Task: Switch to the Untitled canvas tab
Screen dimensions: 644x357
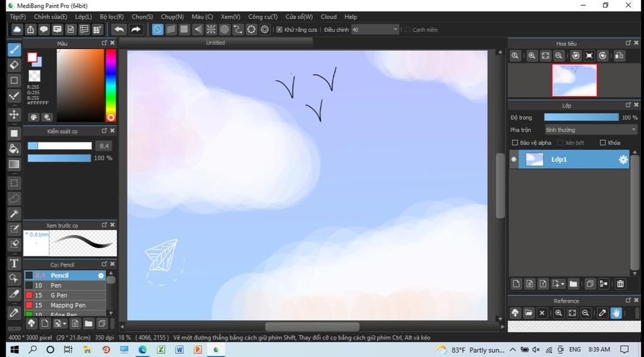Action: pos(215,43)
